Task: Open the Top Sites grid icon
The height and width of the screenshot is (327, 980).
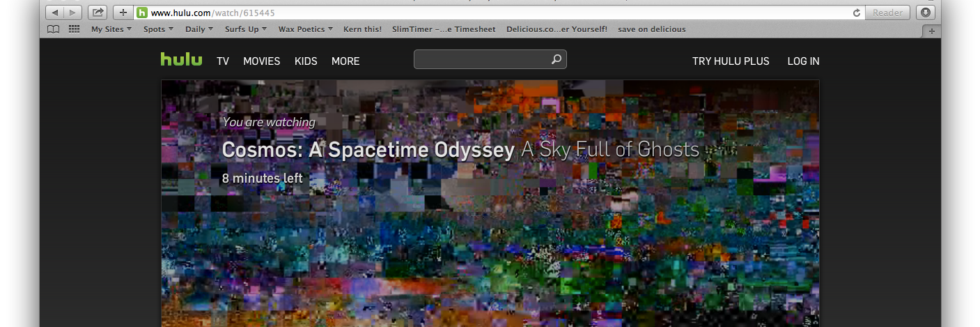Action: [74, 29]
